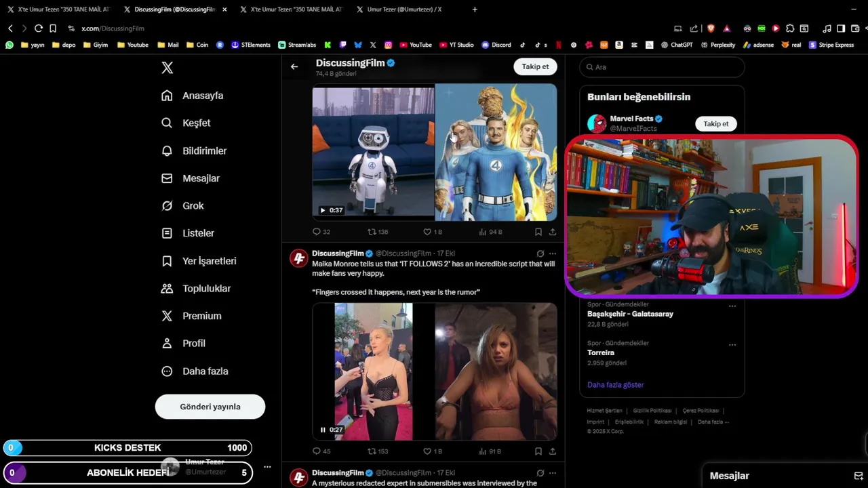View analytics showing 91 B views
This screenshot has width=868, height=488.
pyautogui.click(x=490, y=451)
